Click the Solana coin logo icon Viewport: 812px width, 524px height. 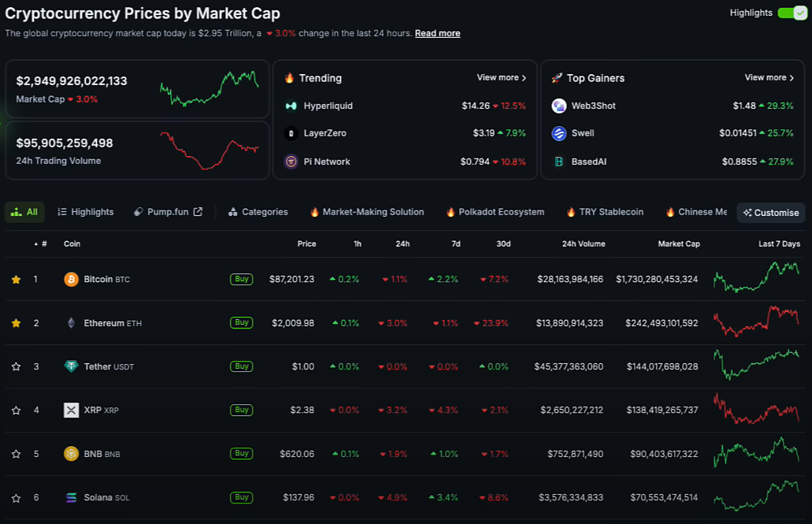click(71, 497)
